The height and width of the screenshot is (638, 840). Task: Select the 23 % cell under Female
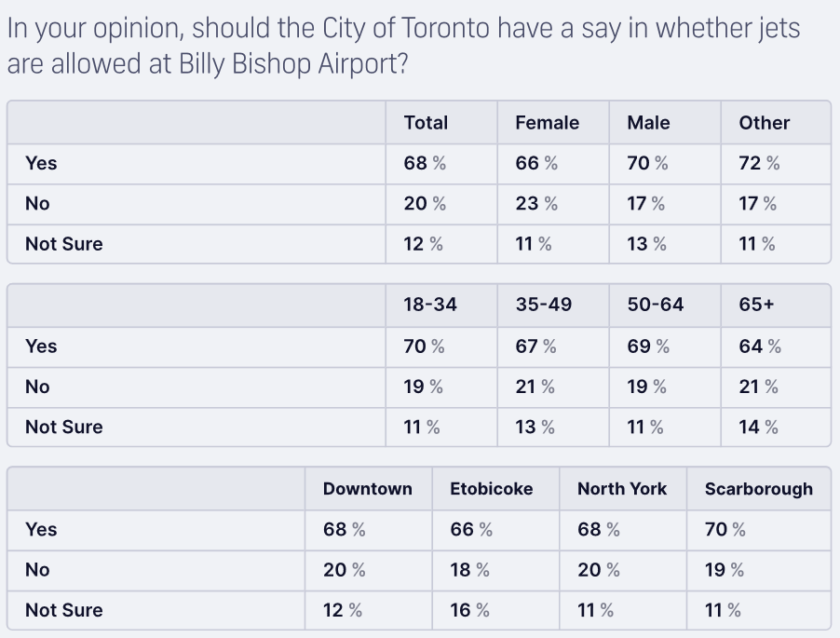pyautogui.click(x=536, y=204)
